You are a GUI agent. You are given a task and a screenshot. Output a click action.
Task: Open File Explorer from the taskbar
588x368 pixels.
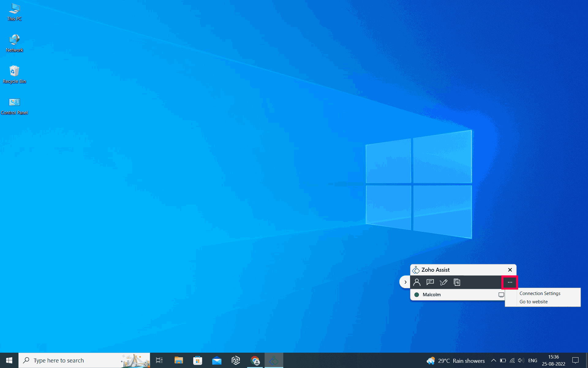click(x=179, y=360)
